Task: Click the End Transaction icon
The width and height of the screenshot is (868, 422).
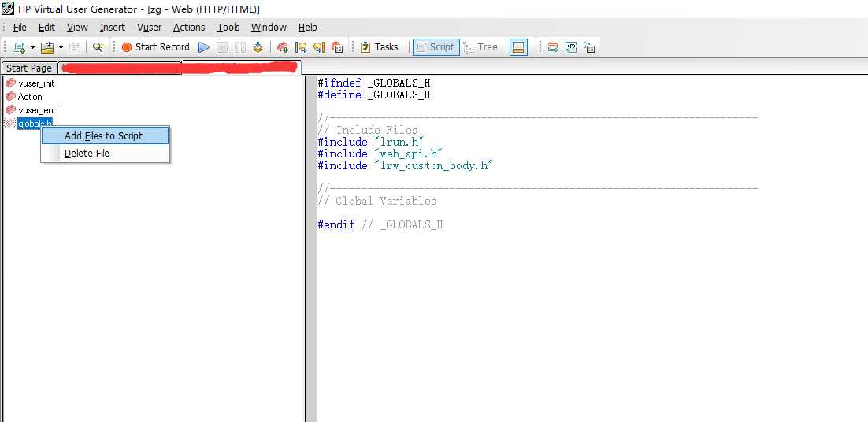Action: pos(319,47)
